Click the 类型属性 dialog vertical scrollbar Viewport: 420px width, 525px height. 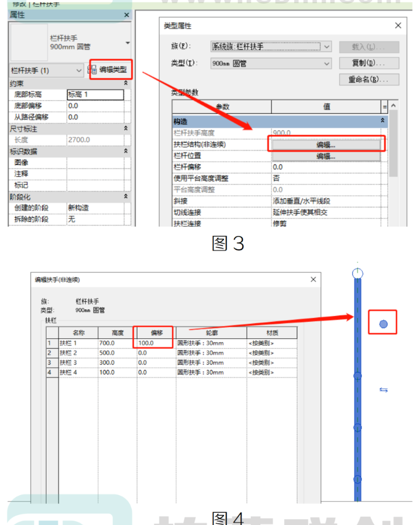(x=394, y=143)
